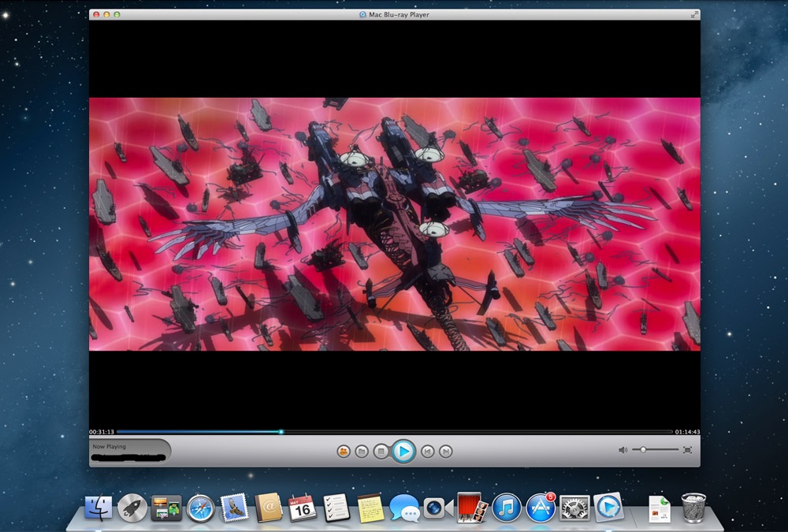This screenshot has width=788, height=532.
Task: Click the orange share icon
Action: click(x=344, y=452)
